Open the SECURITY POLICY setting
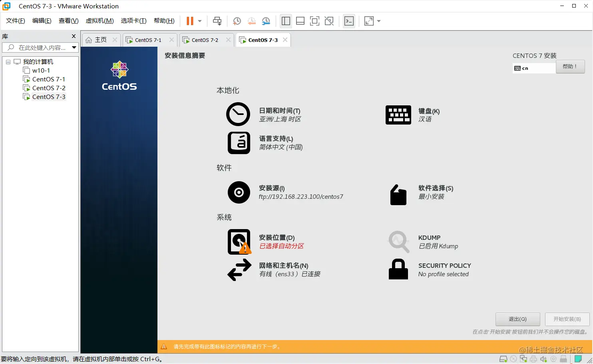Viewport: 593px width, 364px height. tap(430, 270)
